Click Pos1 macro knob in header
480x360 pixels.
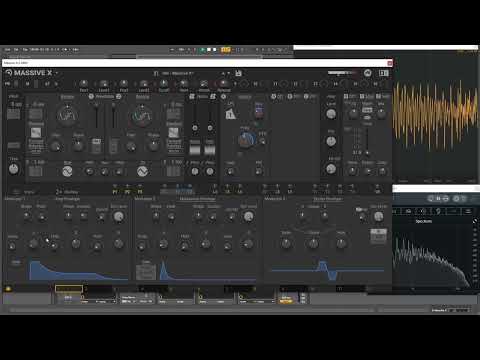[x=84, y=83]
